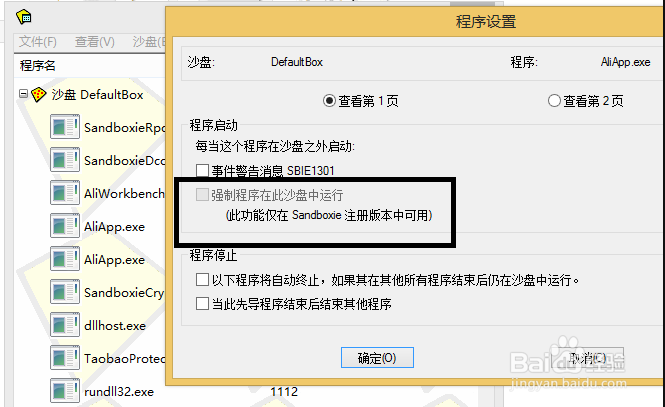Open the 沙盘 menu
Viewport: 665px width, 407px height.
tap(148, 42)
